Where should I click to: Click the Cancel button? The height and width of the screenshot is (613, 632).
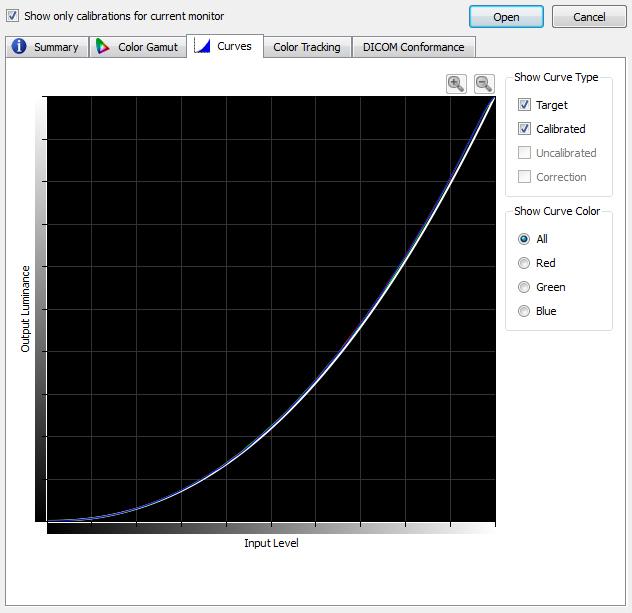click(x=589, y=17)
